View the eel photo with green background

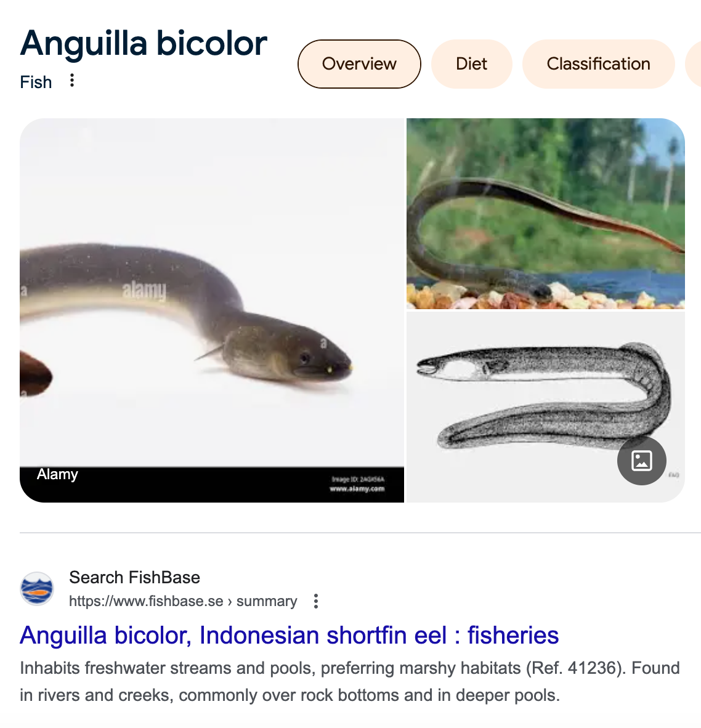coord(546,214)
